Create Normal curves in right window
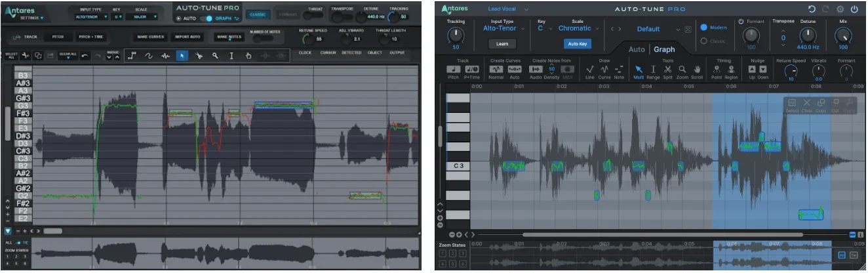The width and height of the screenshot is (868, 273). point(496,69)
